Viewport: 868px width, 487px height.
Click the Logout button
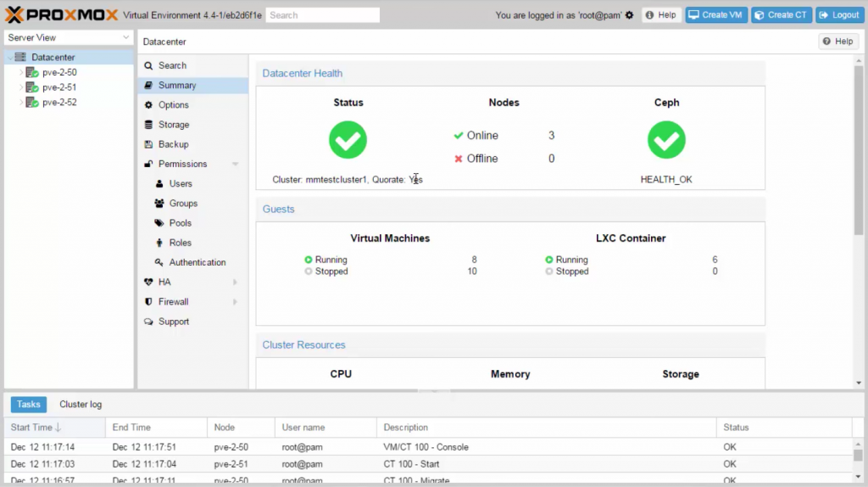[x=838, y=15]
